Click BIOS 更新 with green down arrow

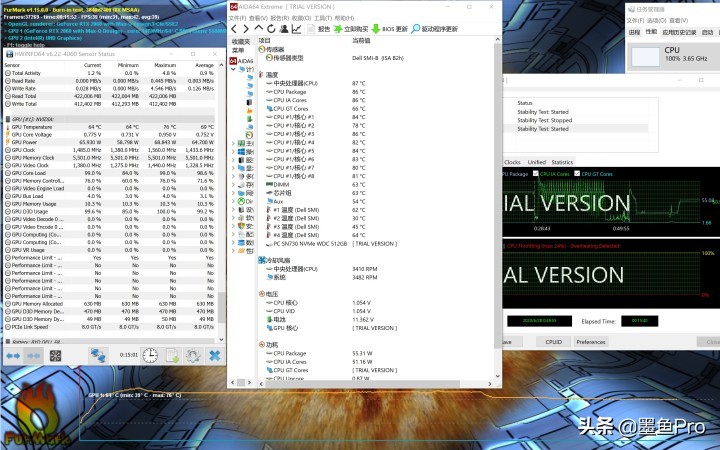[389, 29]
